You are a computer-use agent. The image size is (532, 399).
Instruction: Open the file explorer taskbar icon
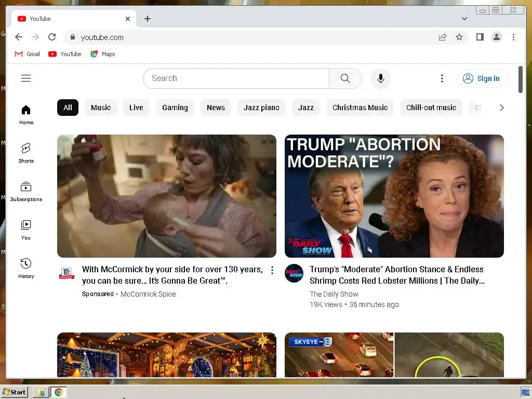pyautogui.click(x=41, y=392)
